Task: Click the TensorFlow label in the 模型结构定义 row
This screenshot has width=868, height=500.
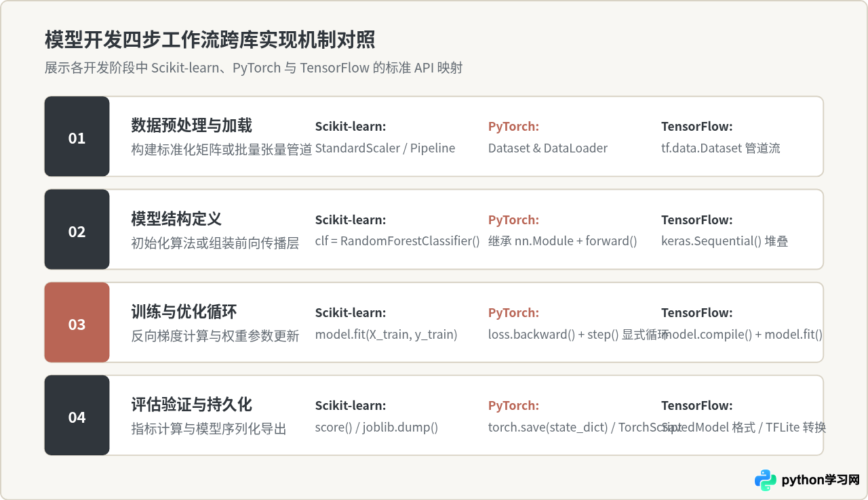Action: point(697,220)
